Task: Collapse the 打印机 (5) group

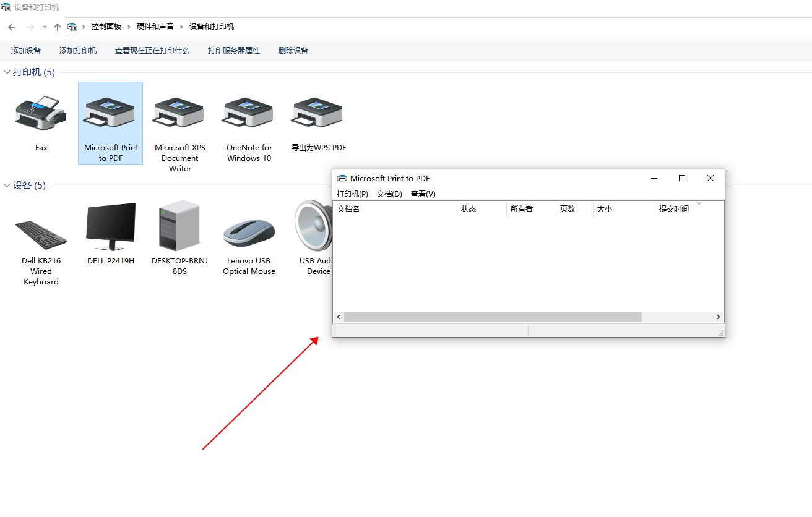Action: 7,72
